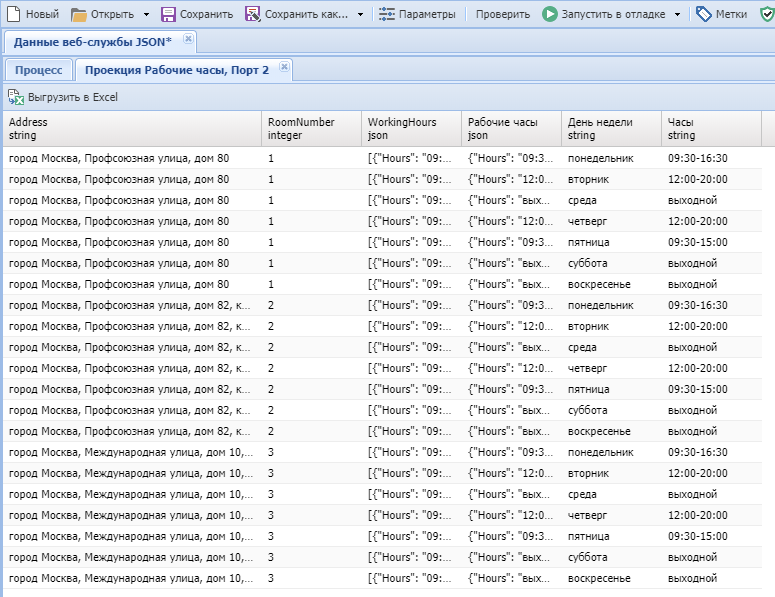Image resolution: width=775 pixels, height=597 pixels.
Task: Click the New document icon
Action: (x=13, y=14)
